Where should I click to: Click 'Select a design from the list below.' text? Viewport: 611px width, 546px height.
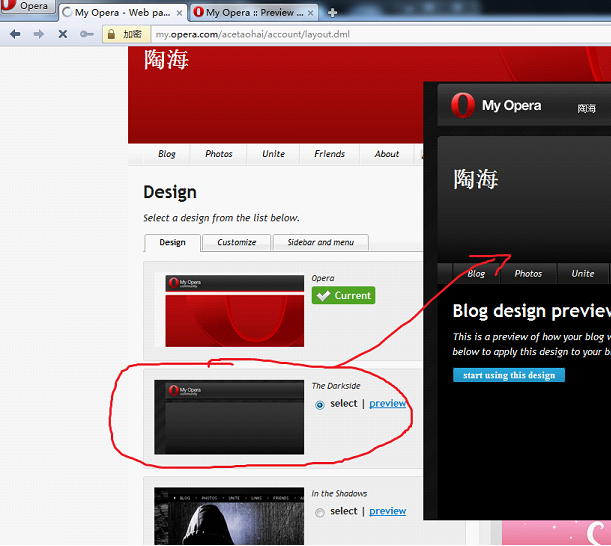(221, 218)
